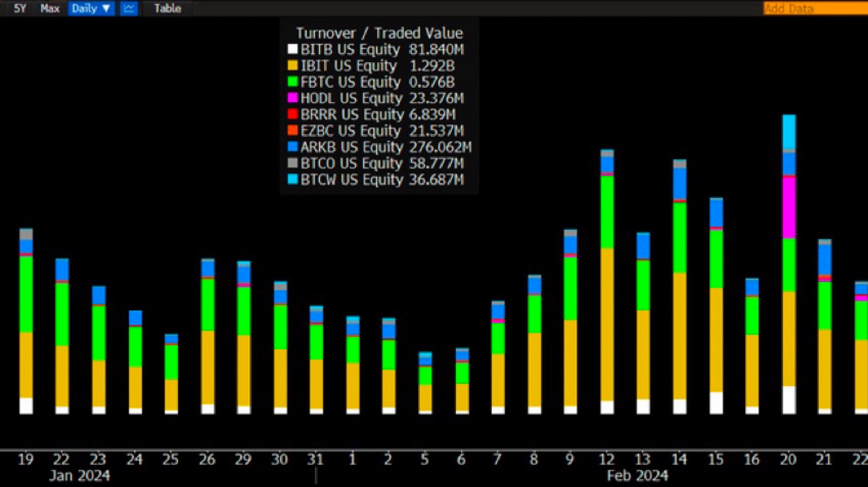This screenshot has width=868, height=487.
Task: Click the ARKB value '276.062M'
Action: pyautogui.click(x=440, y=148)
